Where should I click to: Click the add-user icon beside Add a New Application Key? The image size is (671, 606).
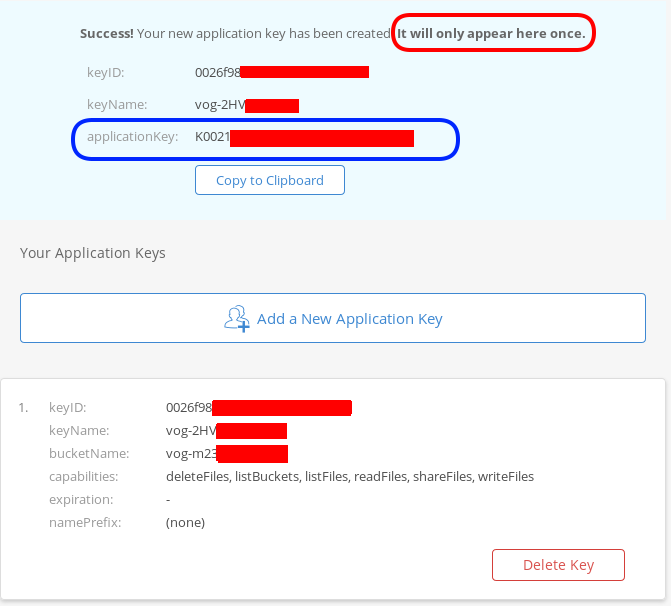pos(237,319)
